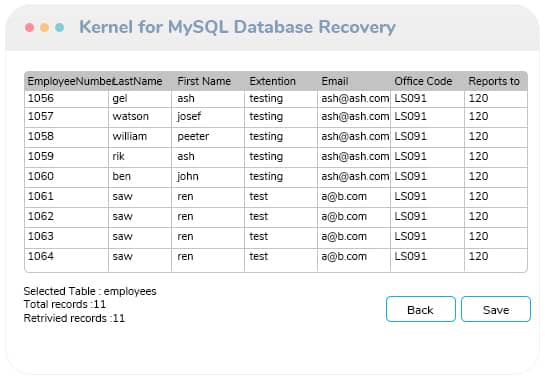
Task: Select employee number 1056 cell
Action: click(67, 99)
